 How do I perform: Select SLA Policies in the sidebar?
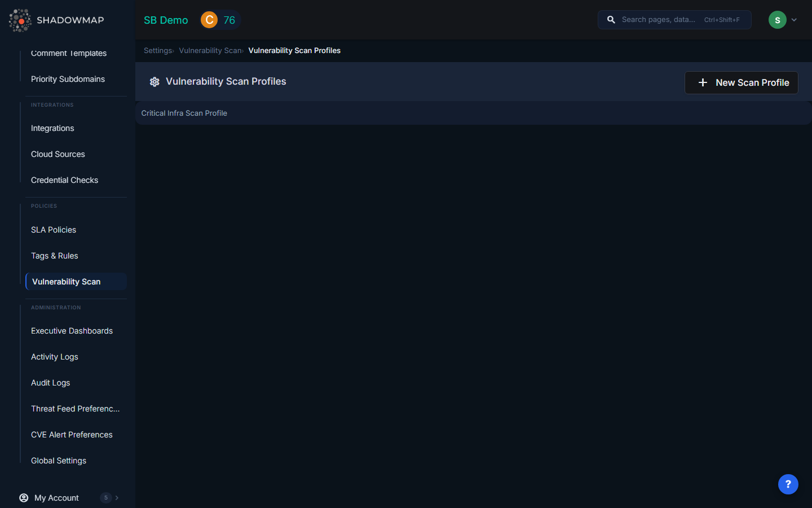(54, 230)
